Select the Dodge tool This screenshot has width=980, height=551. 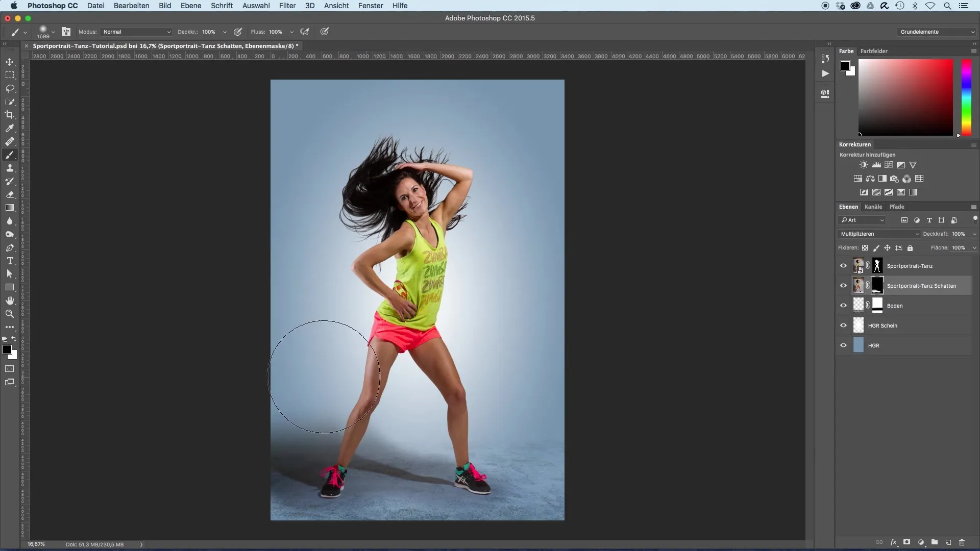[10, 234]
